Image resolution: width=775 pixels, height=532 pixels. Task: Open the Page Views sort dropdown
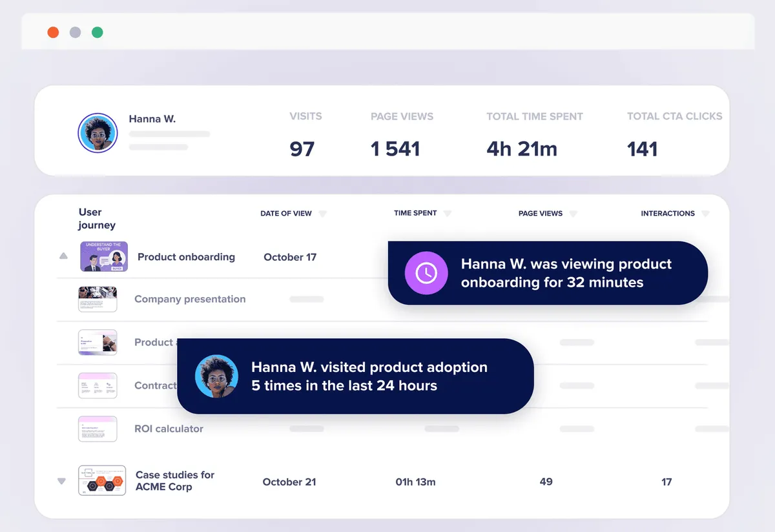[573, 214]
